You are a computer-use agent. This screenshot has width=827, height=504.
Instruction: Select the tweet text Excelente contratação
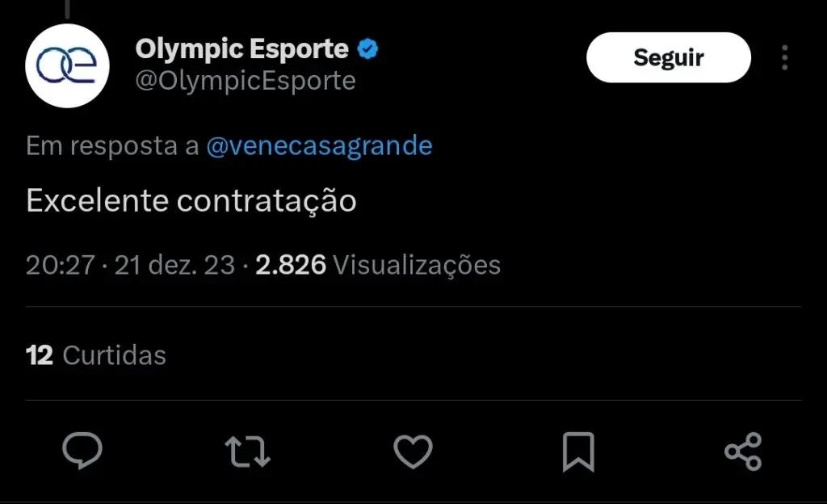191,201
